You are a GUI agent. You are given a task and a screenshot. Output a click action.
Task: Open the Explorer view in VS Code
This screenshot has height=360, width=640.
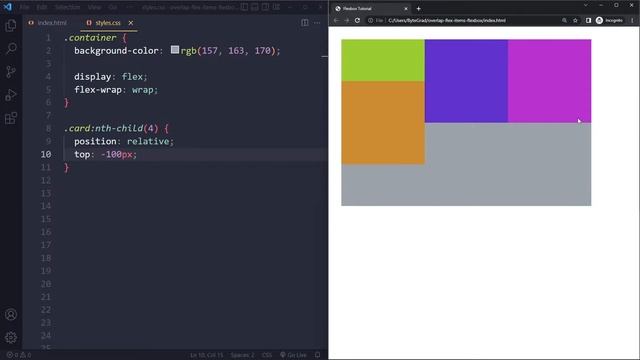point(11,25)
